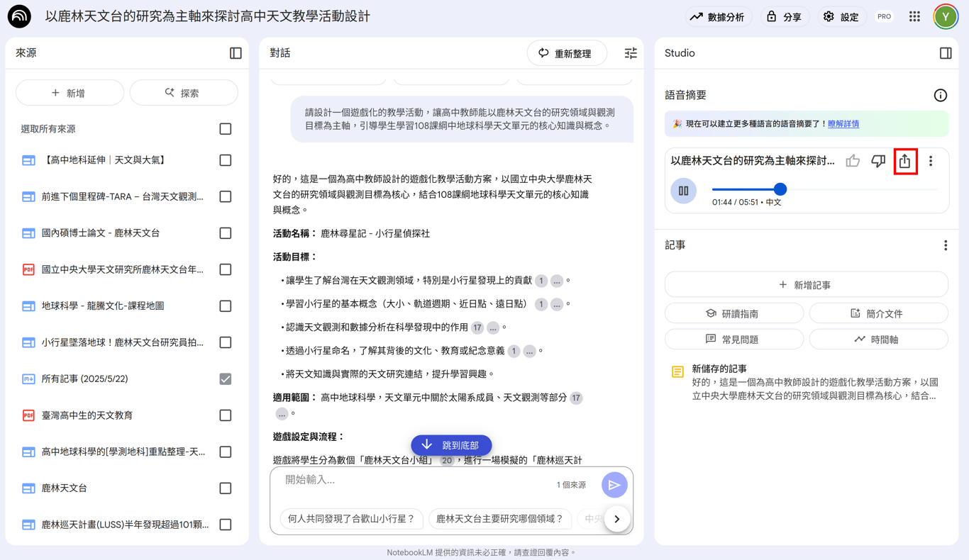Uncheck the 所有記事 (2025/5/22) source
969x560 pixels.
[x=226, y=379]
